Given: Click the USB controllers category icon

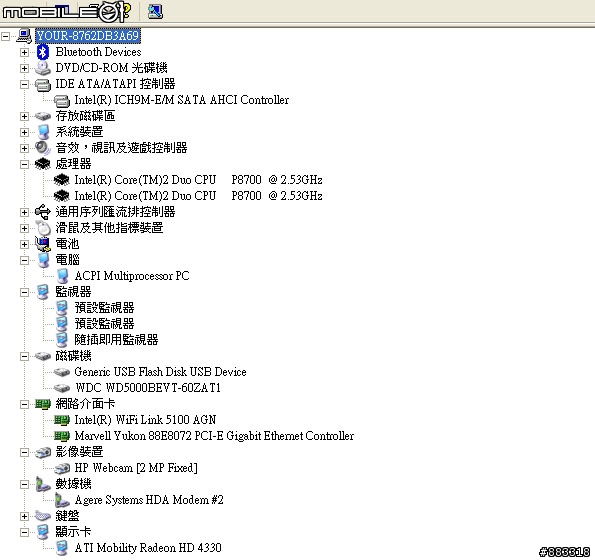Looking at the screenshot, I should [42, 212].
